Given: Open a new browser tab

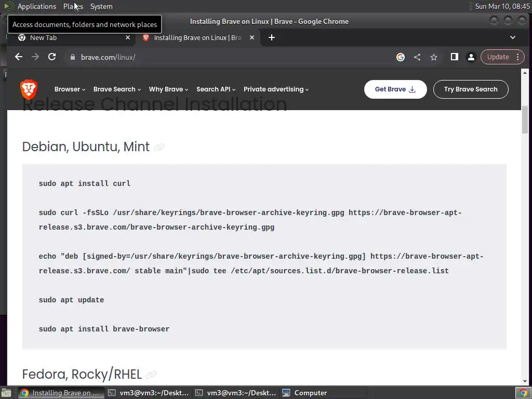Looking at the screenshot, I should pos(271,37).
